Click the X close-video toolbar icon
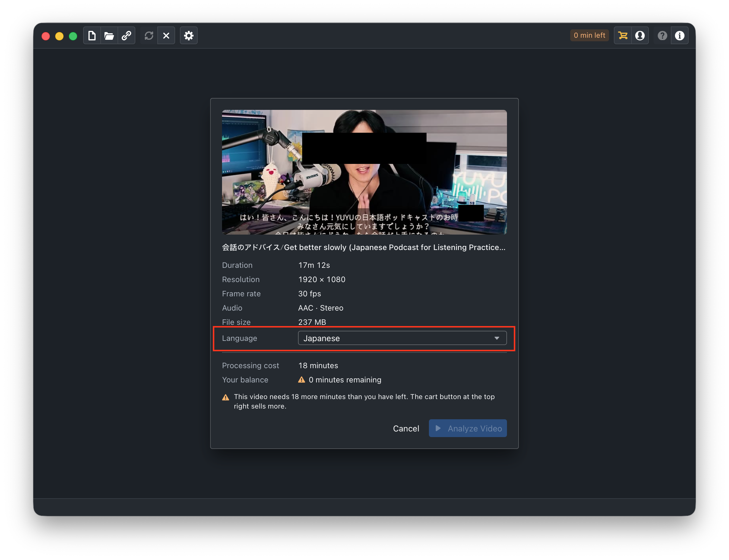The width and height of the screenshot is (729, 560). tap(166, 35)
